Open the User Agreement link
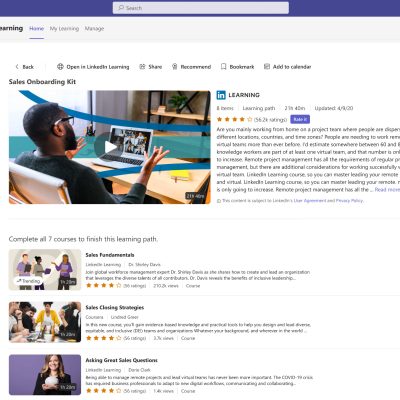The width and height of the screenshot is (400, 400). tap(310, 201)
